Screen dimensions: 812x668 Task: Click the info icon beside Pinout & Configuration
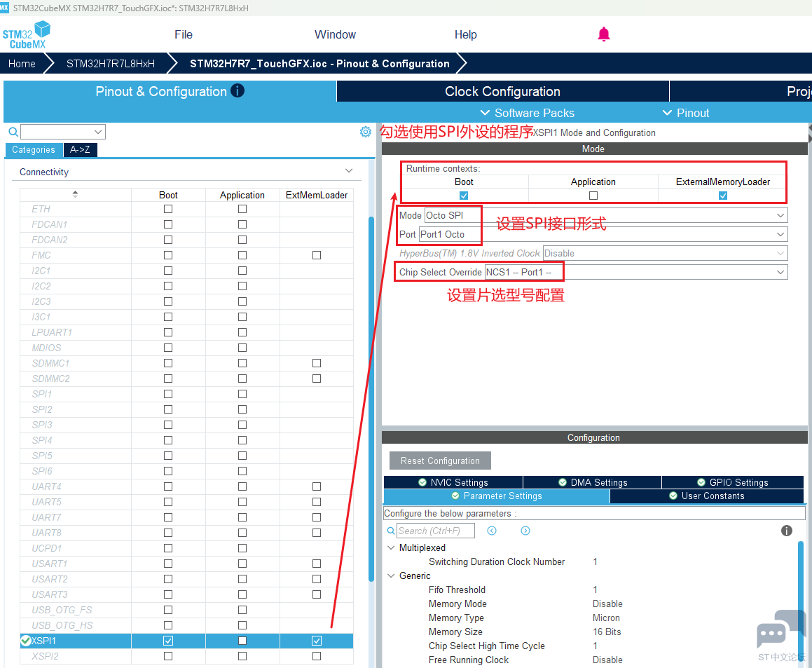point(238,90)
